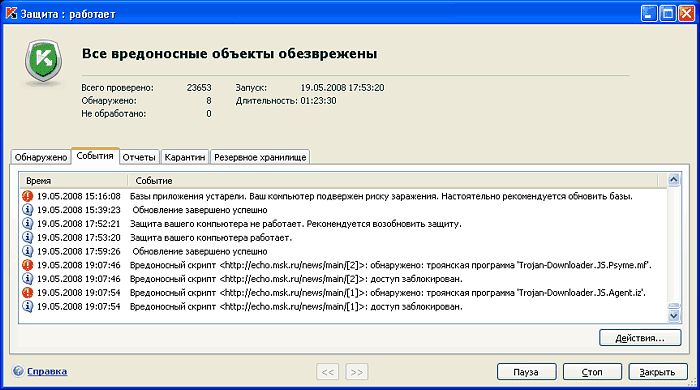Click red warning icon for Psyme.mf detection
The image size is (700, 390).
point(28,265)
